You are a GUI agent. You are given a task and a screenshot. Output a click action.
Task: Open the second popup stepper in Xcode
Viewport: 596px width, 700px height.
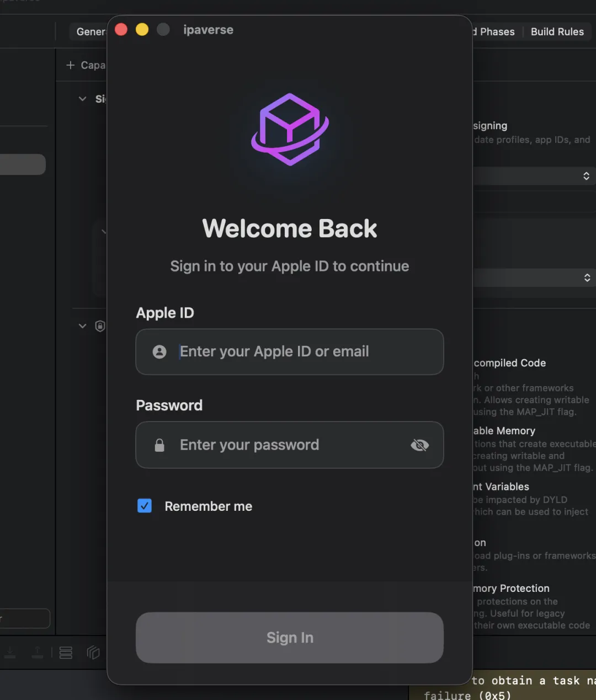(x=534, y=277)
